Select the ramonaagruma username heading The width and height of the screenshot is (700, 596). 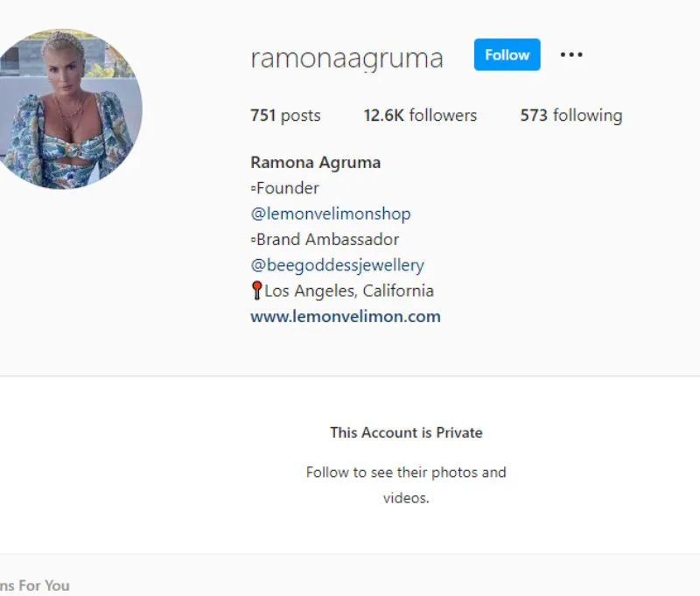click(346, 59)
